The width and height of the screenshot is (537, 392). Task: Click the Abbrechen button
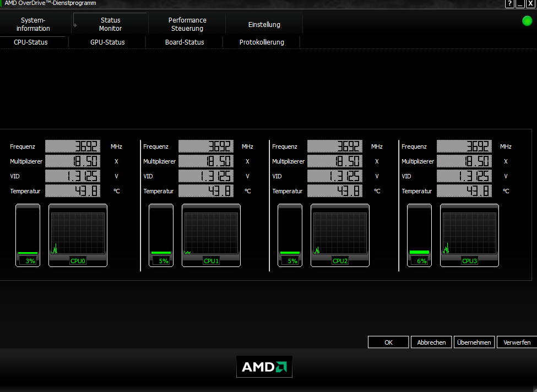pos(431,342)
